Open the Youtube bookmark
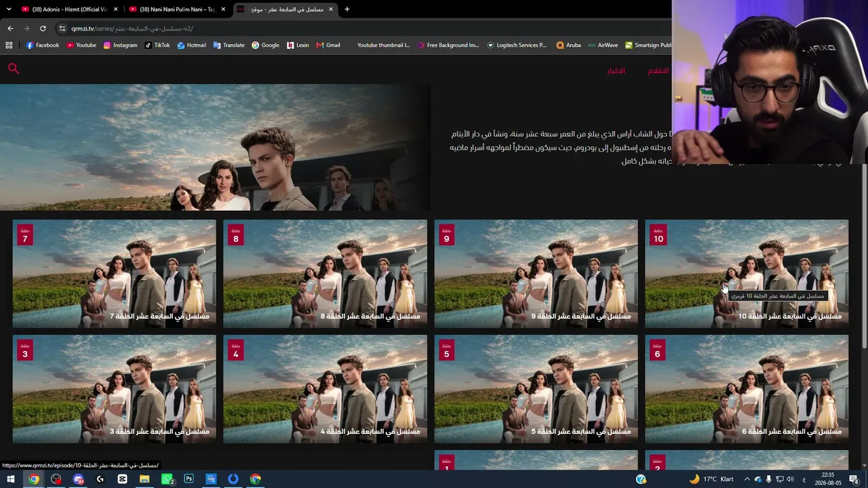Screen dimensions: 868x488 (81, 45)
